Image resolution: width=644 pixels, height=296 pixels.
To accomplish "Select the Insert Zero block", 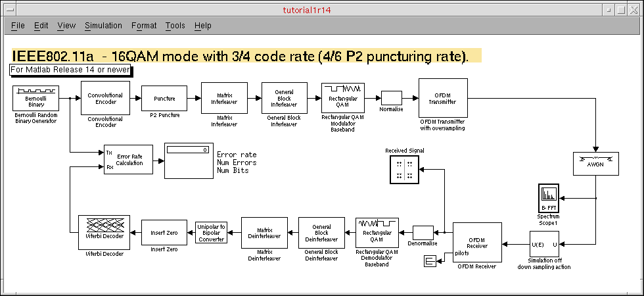I will tap(164, 233).
